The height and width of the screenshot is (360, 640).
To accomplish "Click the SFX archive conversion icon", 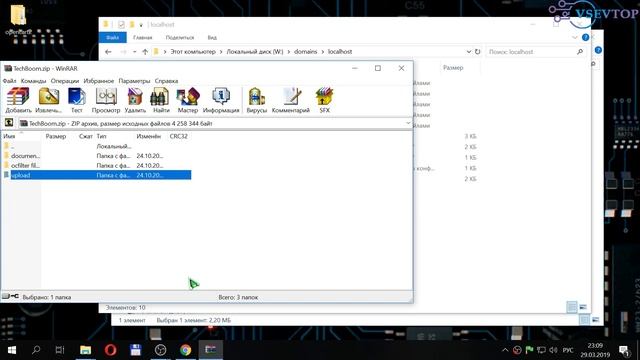I will click(x=324, y=100).
